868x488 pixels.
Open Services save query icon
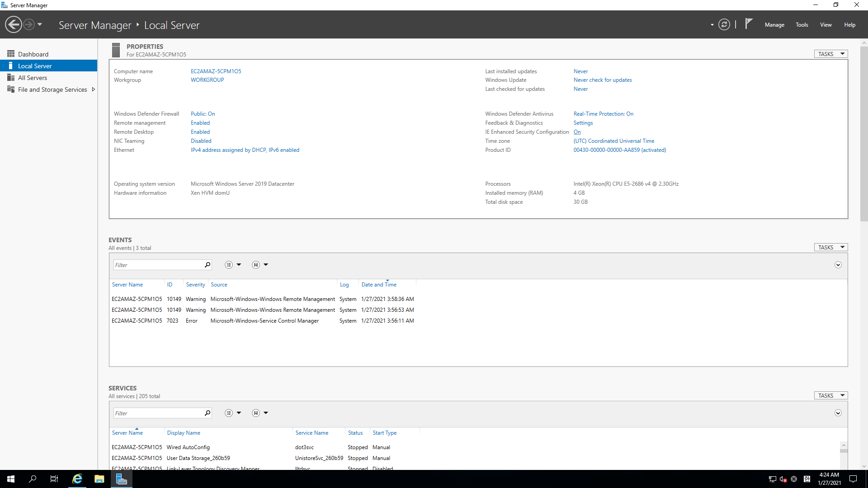pyautogui.click(x=256, y=413)
